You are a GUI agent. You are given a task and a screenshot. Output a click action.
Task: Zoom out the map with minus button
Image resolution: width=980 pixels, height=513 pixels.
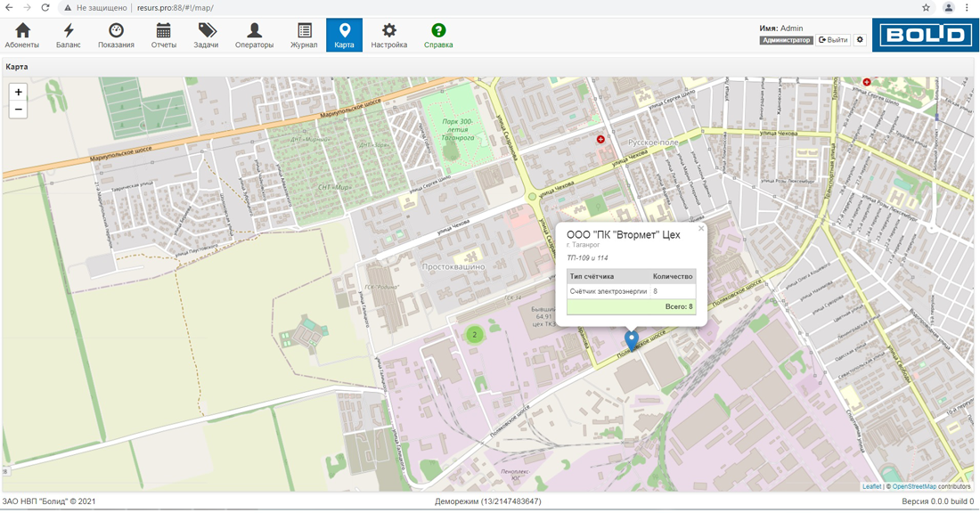click(18, 110)
